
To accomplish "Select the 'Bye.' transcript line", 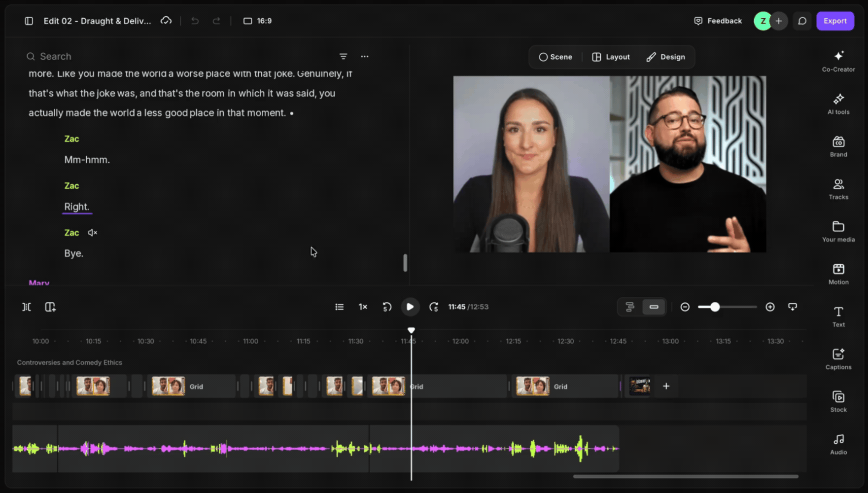I will coord(74,253).
